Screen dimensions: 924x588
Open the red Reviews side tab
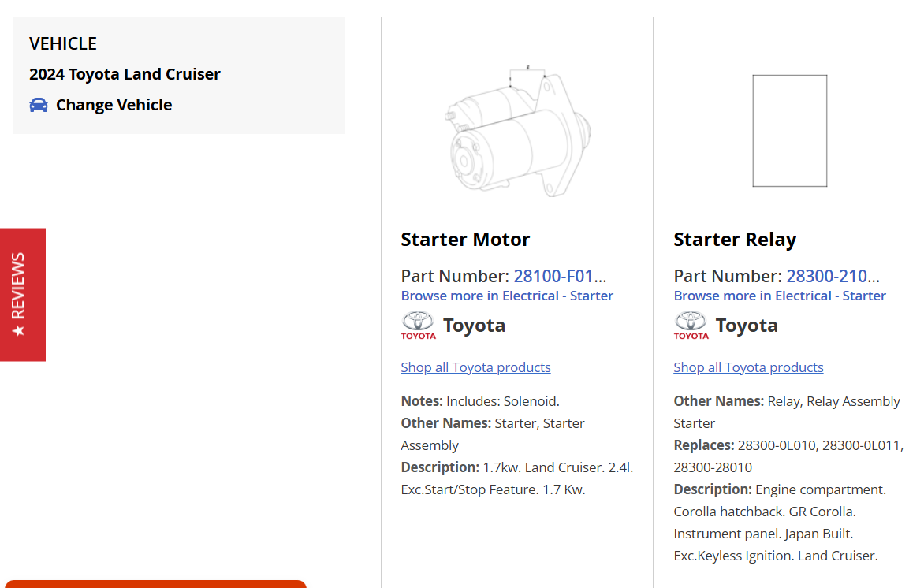click(22, 295)
